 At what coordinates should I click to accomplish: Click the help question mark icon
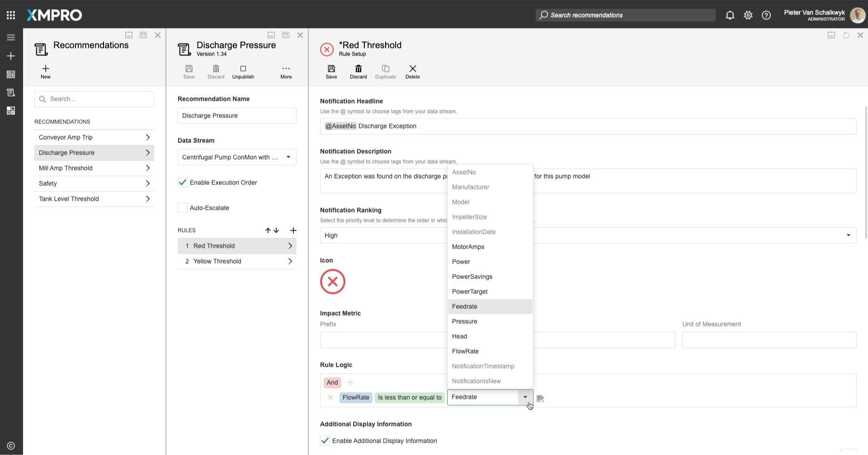766,15
